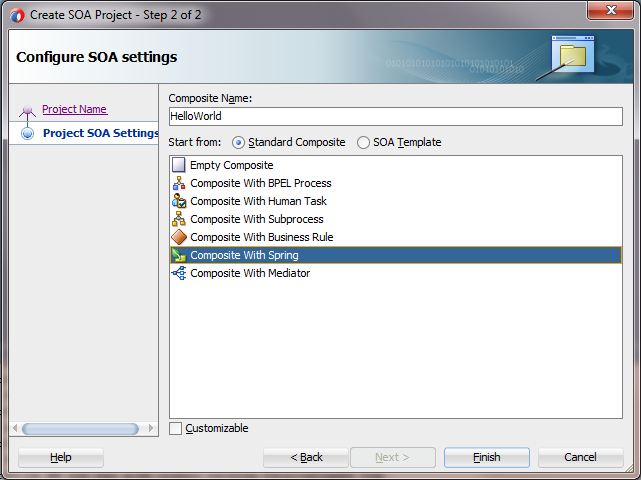Select 'Composite With Human Task' row

coord(396,201)
